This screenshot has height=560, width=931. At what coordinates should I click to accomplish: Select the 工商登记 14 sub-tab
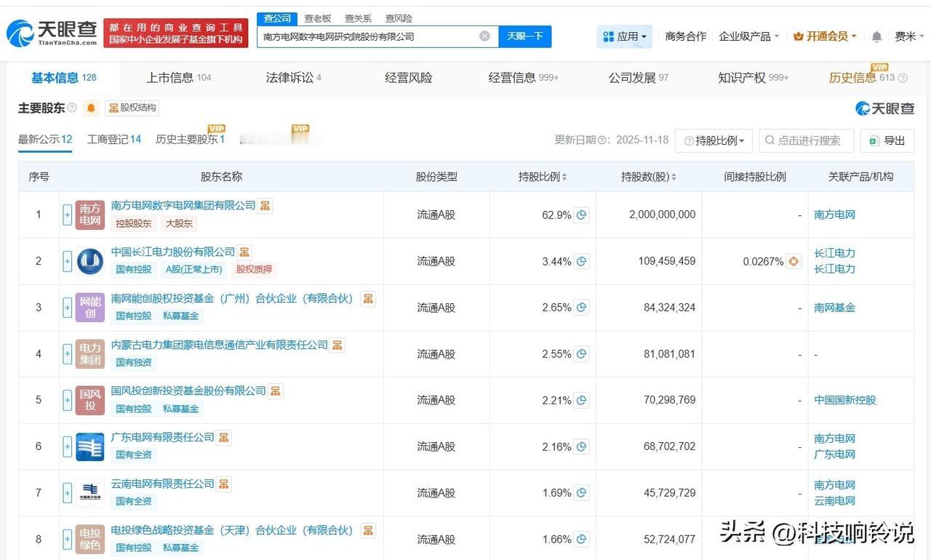pos(114,140)
